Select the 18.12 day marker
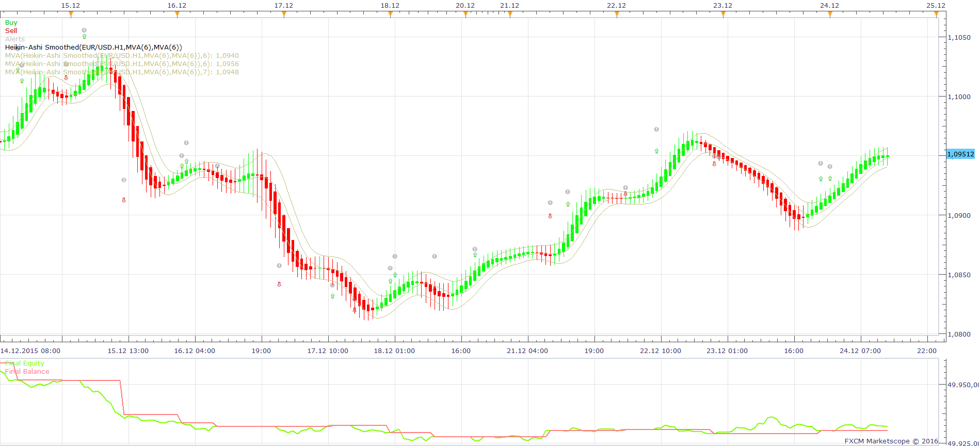The height and width of the screenshot is (446, 980). point(390,14)
